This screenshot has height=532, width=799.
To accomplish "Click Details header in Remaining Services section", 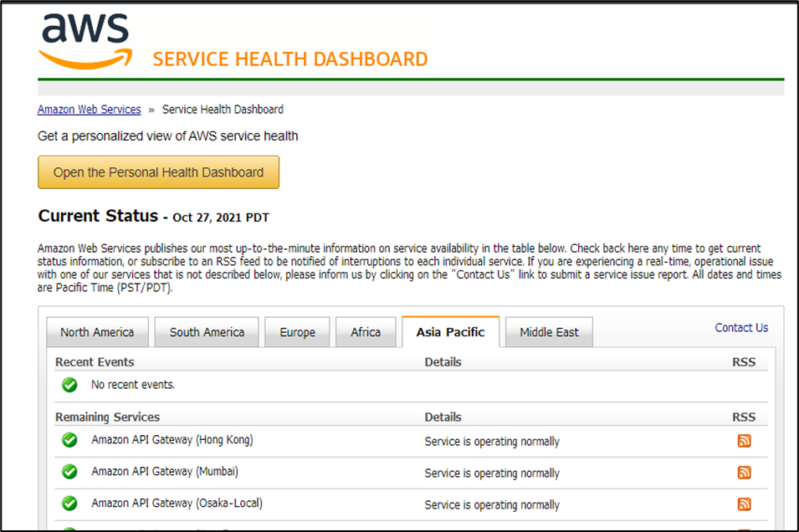I will click(443, 417).
